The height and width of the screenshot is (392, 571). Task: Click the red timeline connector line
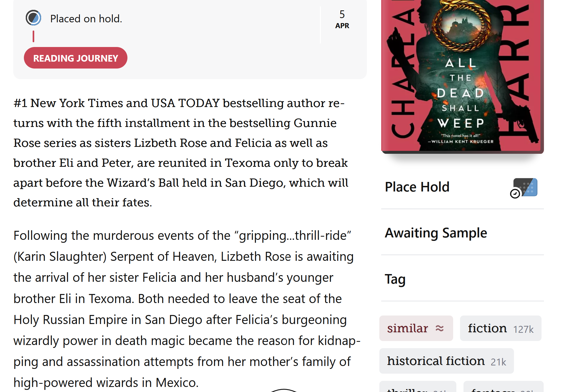pyautogui.click(x=33, y=36)
